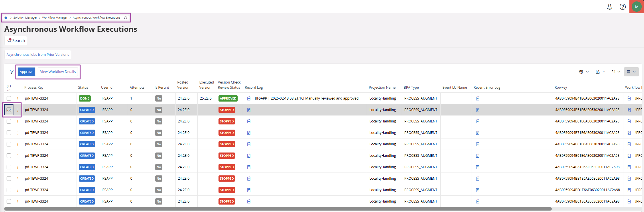Screen dimensions: 644x212
Task: Open Record Log document icon in DONE row
Action: click(249, 98)
